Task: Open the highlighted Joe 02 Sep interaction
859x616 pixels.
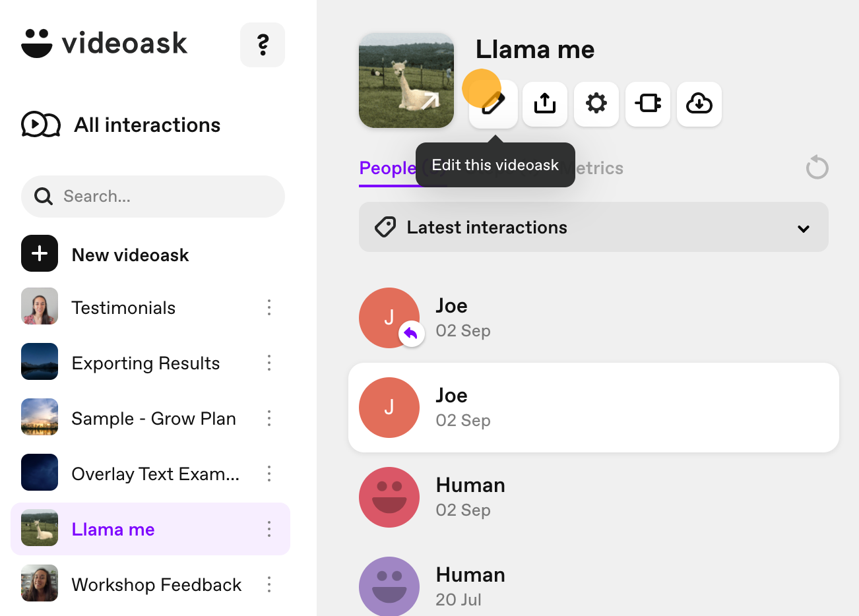Action: point(594,408)
